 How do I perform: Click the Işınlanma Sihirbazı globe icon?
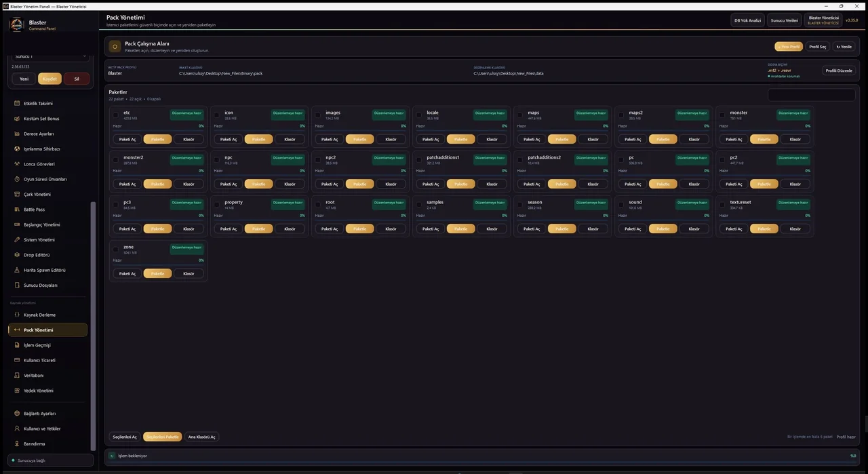click(16, 149)
